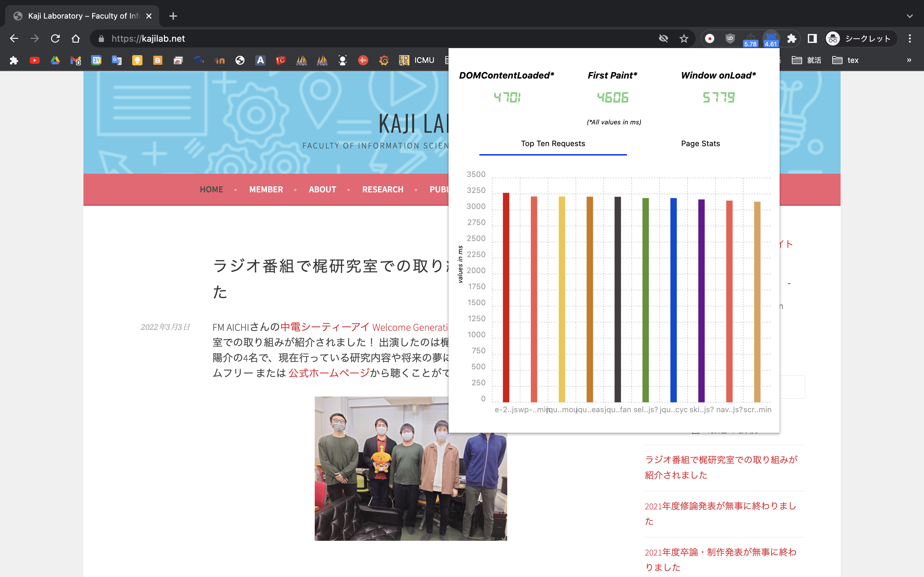Open the YouTube bookmark icon
924x577 pixels.
click(34, 60)
